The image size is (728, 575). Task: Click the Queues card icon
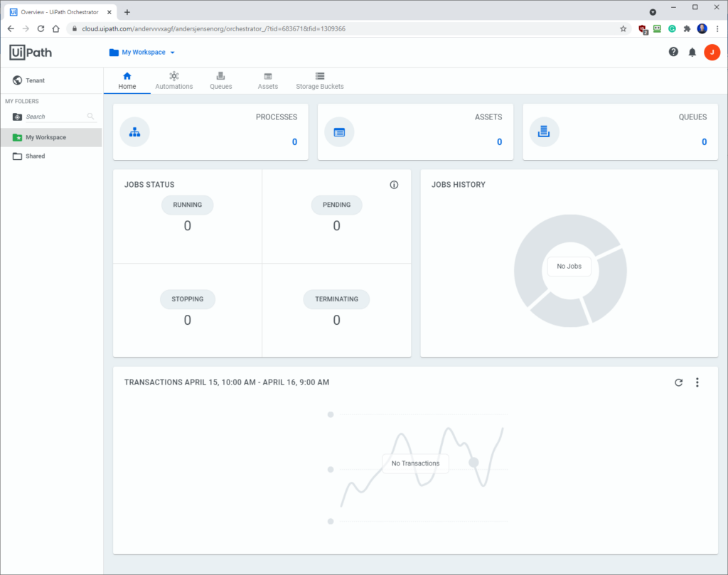click(544, 132)
